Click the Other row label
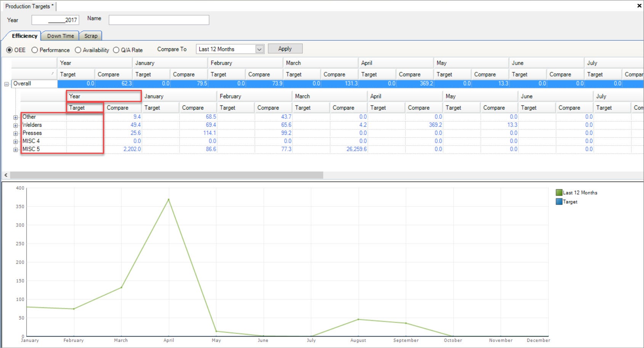 coord(29,117)
